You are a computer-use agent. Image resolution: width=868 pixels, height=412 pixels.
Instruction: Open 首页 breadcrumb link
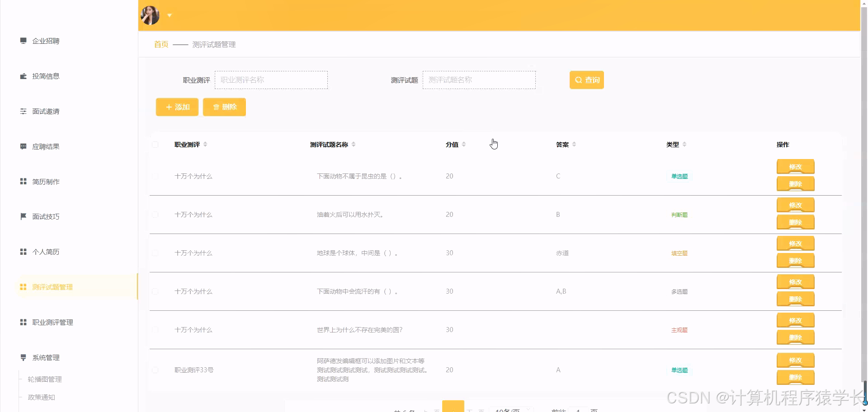click(160, 44)
